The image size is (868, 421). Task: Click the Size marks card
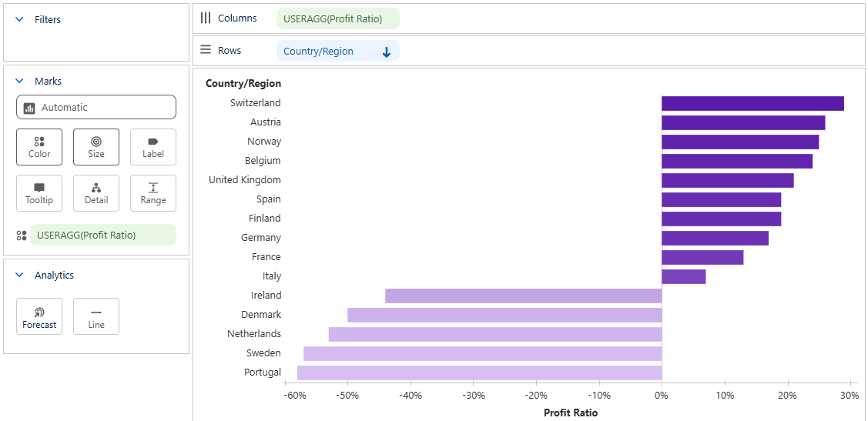[x=96, y=146]
